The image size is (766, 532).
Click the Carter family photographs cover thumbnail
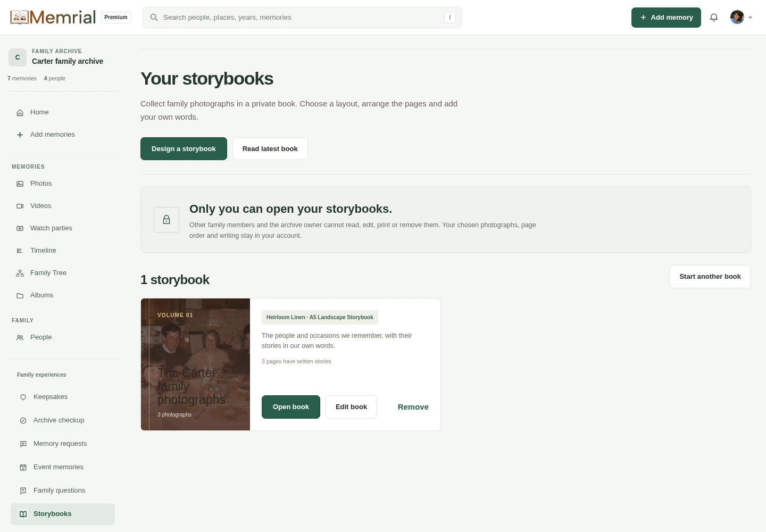[195, 364]
